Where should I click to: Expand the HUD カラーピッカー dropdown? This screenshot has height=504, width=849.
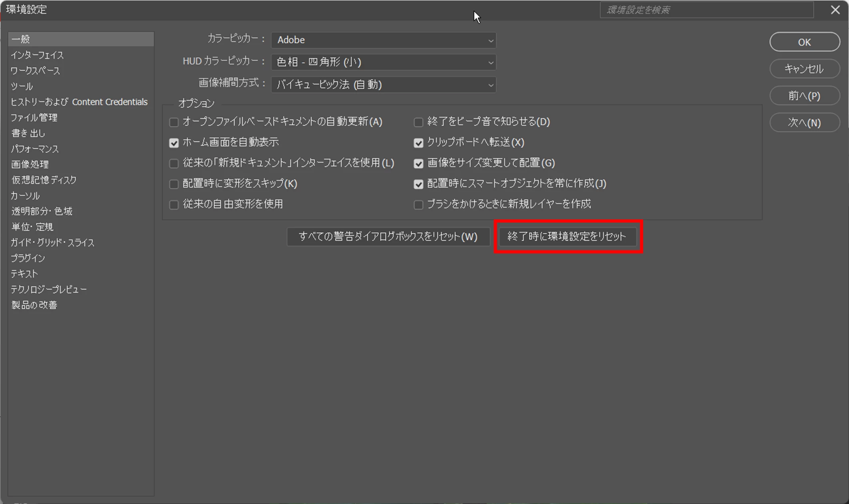383,62
